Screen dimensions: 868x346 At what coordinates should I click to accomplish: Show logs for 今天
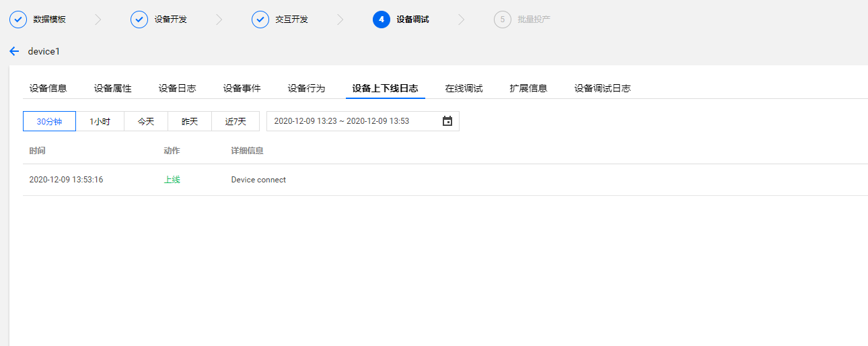click(x=146, y=121)
